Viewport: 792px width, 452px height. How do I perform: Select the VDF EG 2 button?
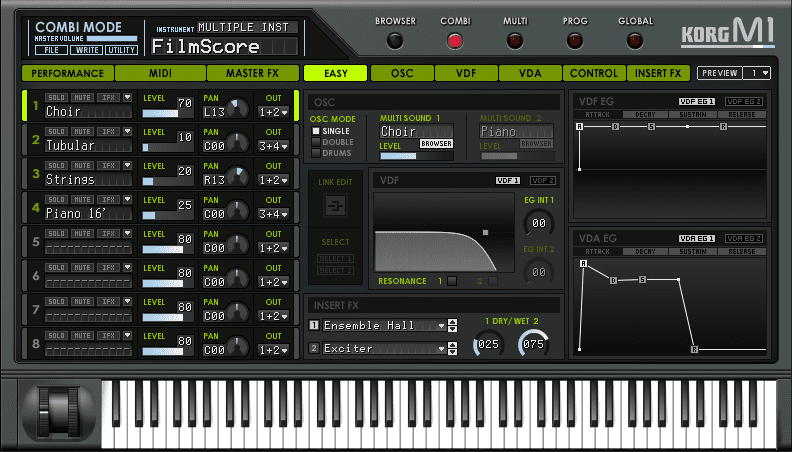point(744,102)
